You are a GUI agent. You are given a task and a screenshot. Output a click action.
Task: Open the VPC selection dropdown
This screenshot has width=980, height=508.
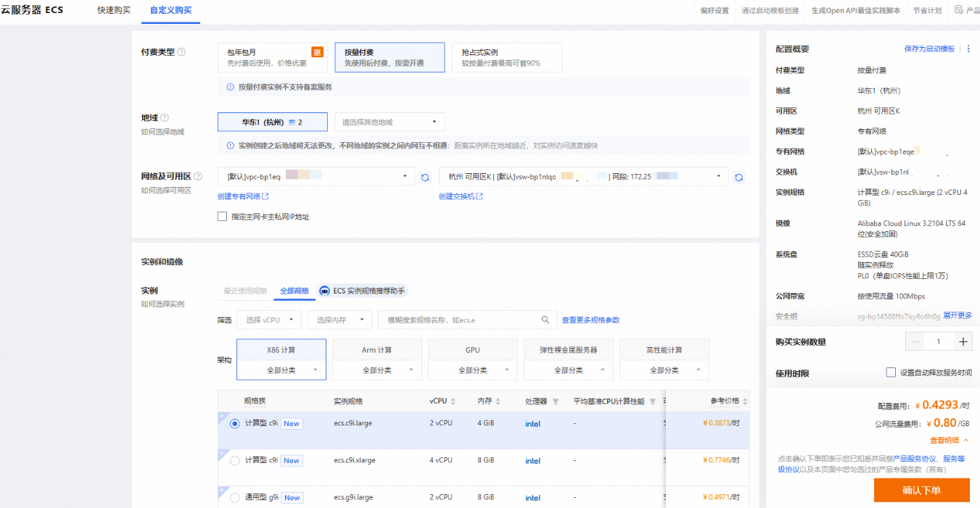pyautogui.click(x=316, y=177)
